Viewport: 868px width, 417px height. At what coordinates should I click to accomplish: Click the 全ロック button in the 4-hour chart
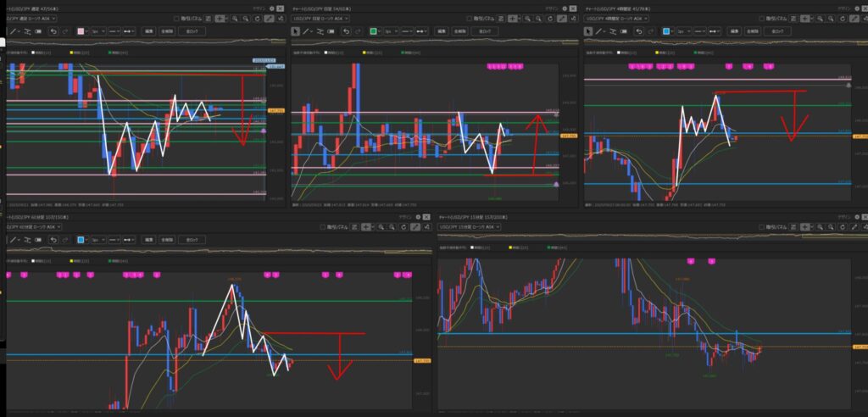tap(778, 31)
